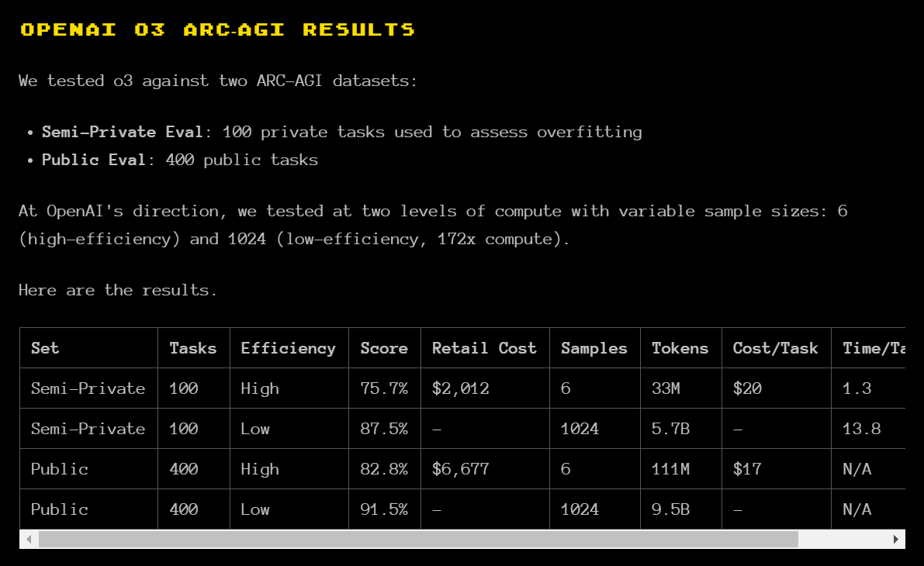The height and width of the screenshot is (566, 924).
Task: Click the 'We tested o3 against two ARC-AGI datasets' line
Action: click(218, 81)
